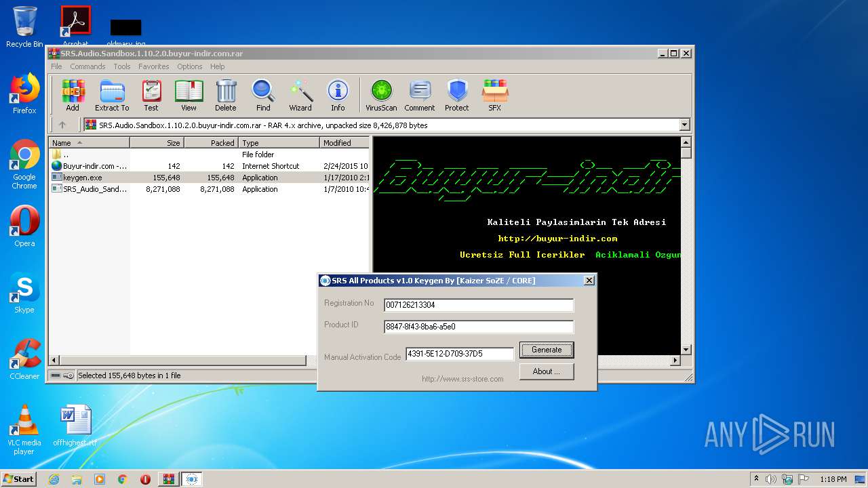This screenshot has height=488, width=868.
Task: Click the Add toolbar button in WinRAR
Action: point(73,96)
